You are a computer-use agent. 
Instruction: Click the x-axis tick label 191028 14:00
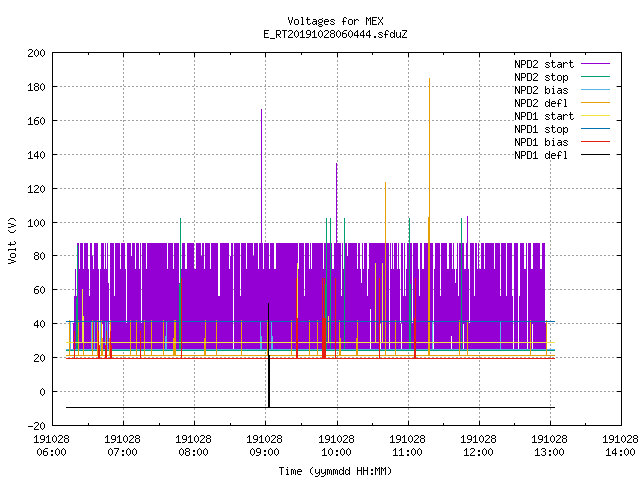[x=620, y=445]
